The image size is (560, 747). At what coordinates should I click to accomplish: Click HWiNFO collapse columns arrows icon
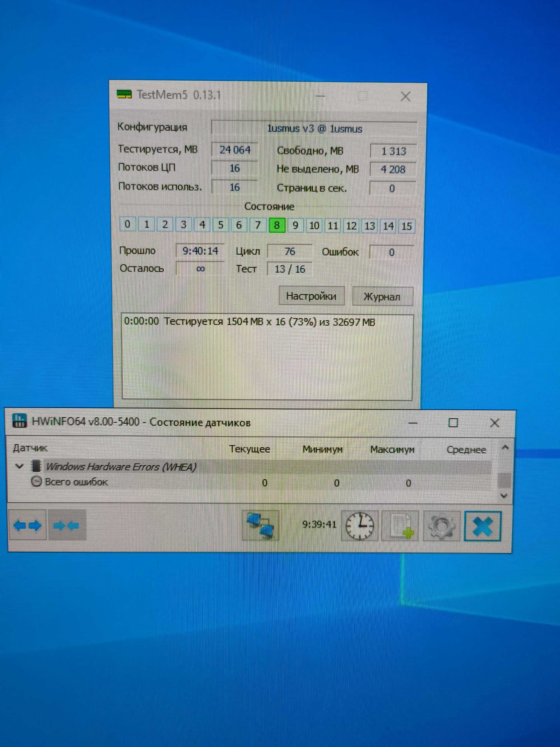coord(67,525)
